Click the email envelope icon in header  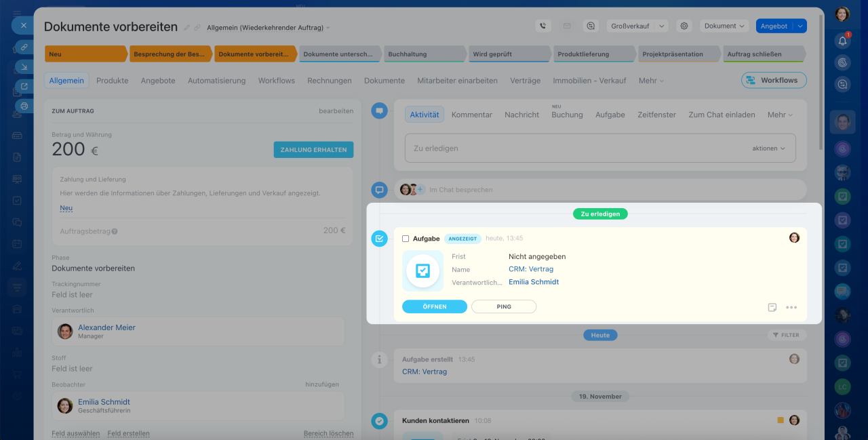point(567,26)
